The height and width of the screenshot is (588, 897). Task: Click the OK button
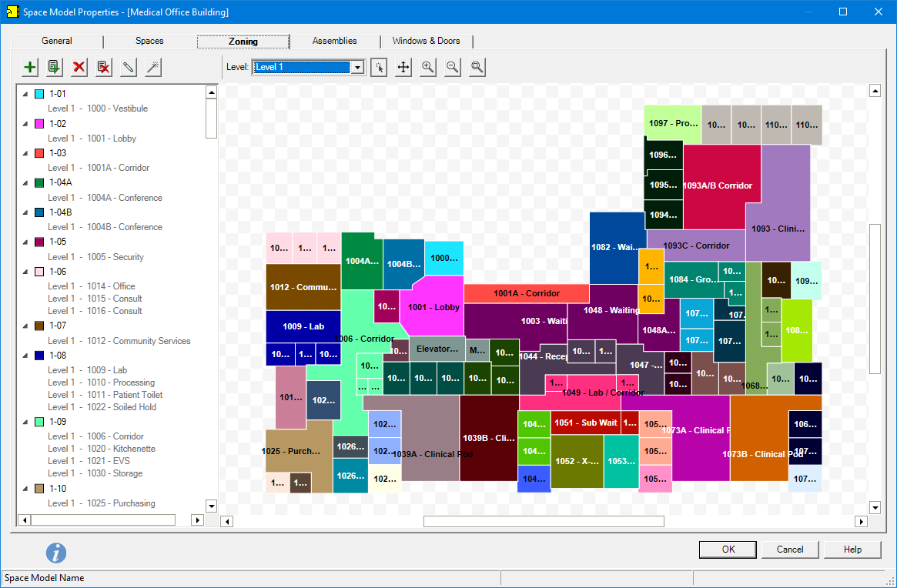[728, 549]
